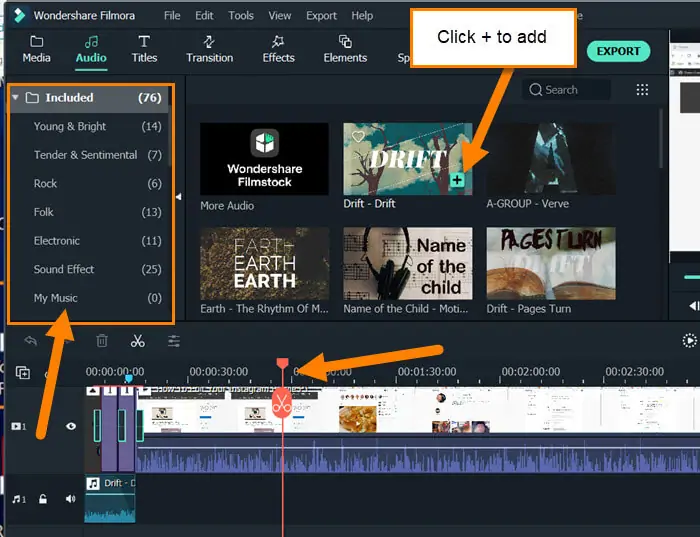Screen dimensions: 700x537
Task: Select the Sound Effect category
Action: [x=91, y=269]
